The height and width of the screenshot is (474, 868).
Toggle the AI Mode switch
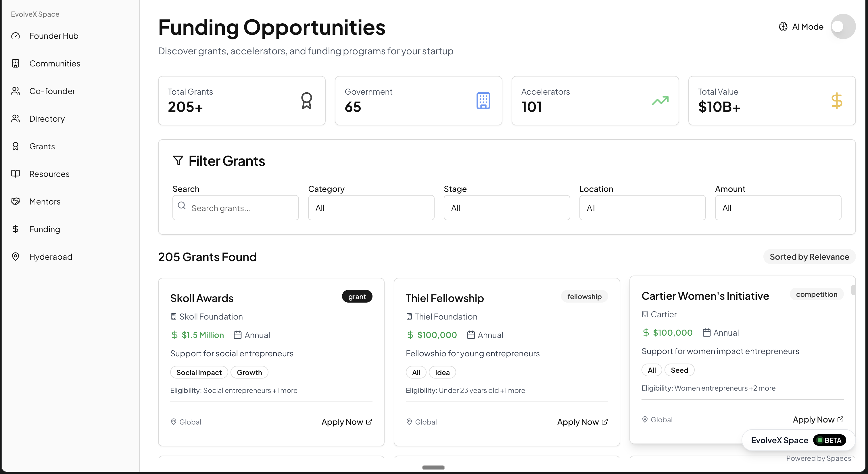(843, 27)
